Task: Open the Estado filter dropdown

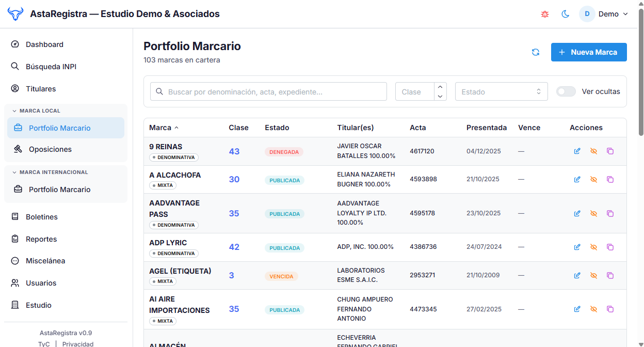Action: tap(501, 91)
